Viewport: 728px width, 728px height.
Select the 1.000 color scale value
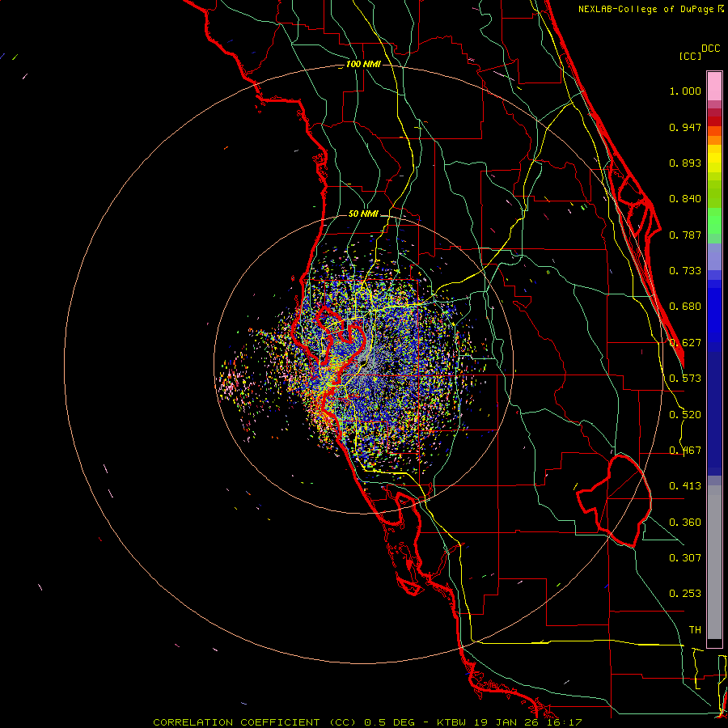point(685,91)
